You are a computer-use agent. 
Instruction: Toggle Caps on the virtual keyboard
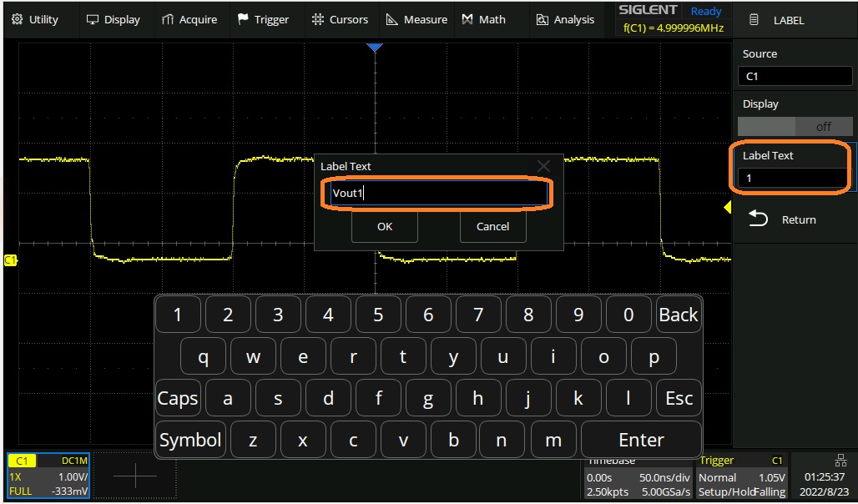pyautogui.click(x=178, y=399)
